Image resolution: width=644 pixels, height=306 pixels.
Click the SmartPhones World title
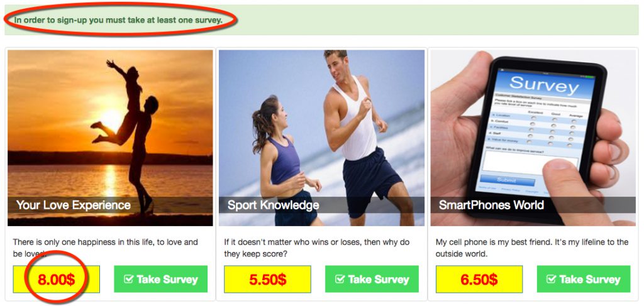[x=491, y=205]
